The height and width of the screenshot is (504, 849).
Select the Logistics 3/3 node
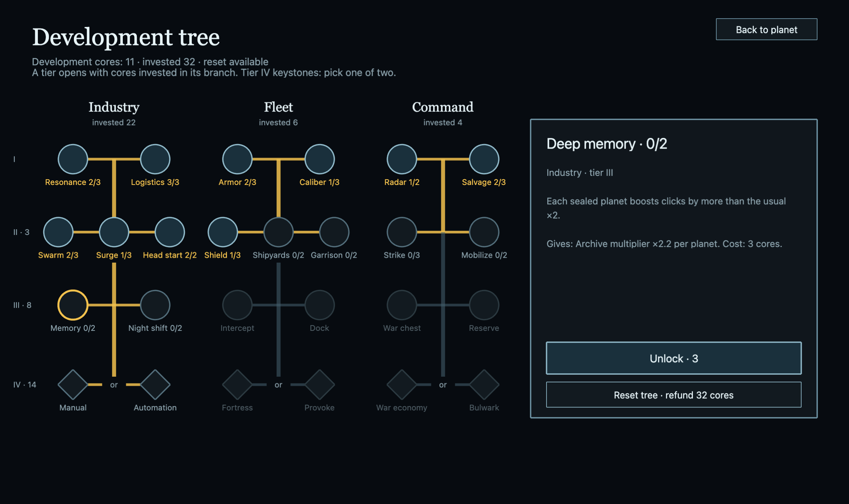tap(155, 159)
